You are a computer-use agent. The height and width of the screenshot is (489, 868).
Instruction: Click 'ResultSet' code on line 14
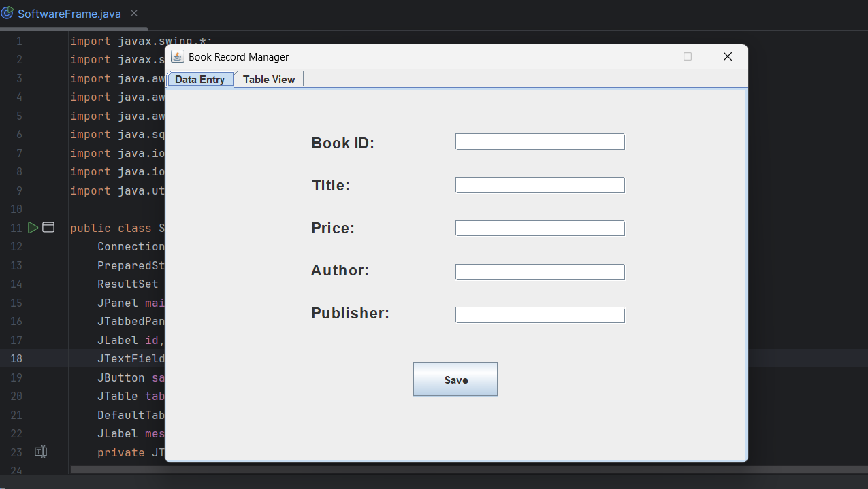(x=128, y=284)
